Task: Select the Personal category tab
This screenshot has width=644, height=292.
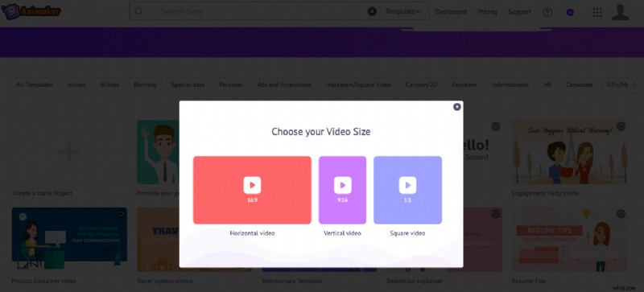Action: [x=231, y=84]
